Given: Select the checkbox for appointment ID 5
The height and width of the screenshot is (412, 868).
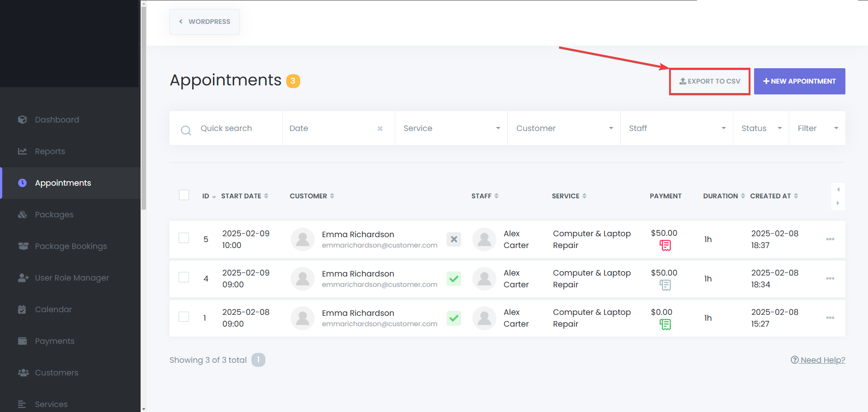Looking at the screenshot, I should click(x=184, y=238).
